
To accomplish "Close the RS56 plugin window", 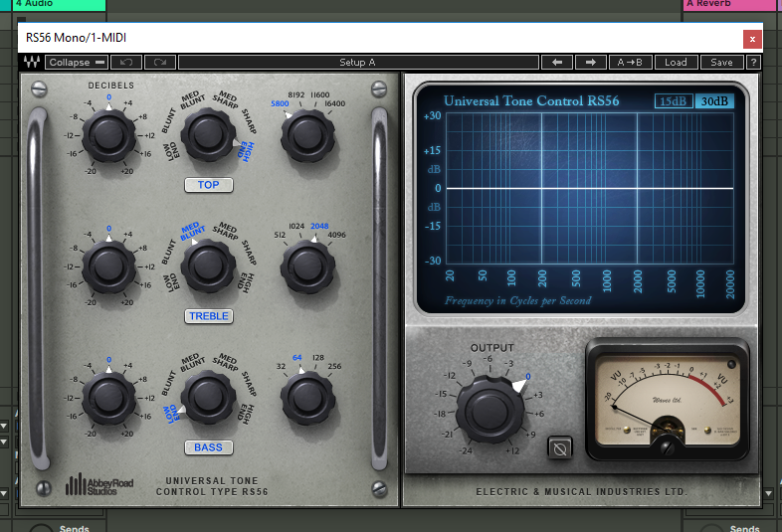I will click(752, 39).
